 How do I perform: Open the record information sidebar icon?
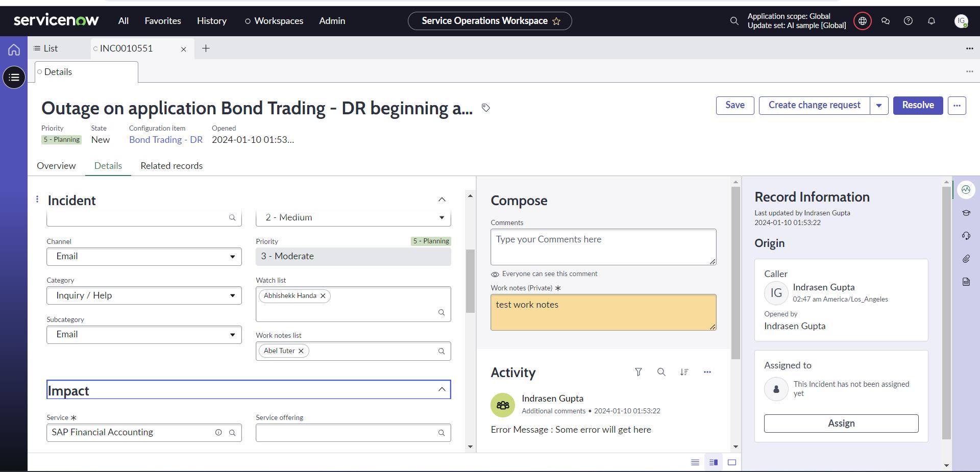(966, 190)
